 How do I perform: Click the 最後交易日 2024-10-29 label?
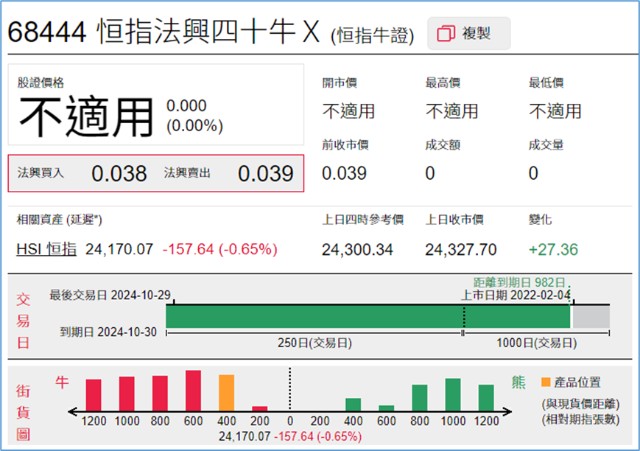110,295
